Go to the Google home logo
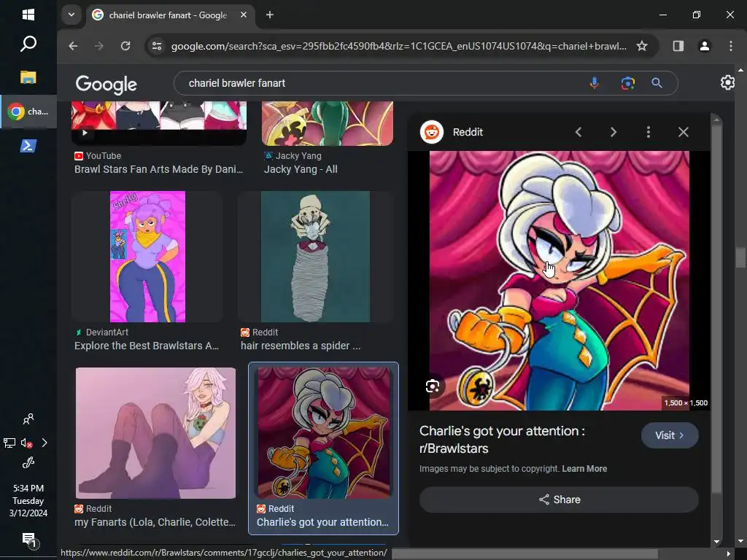Viewport: 747px width, 560px height. [x=107, y=85]
